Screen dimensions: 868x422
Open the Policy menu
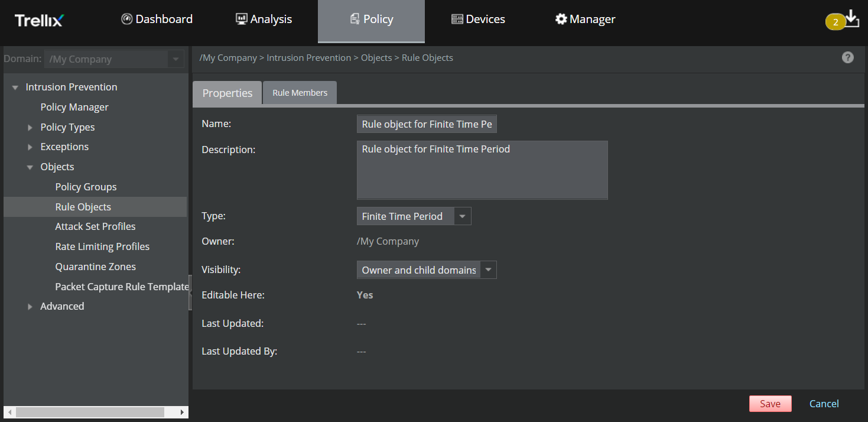[371, 21]
